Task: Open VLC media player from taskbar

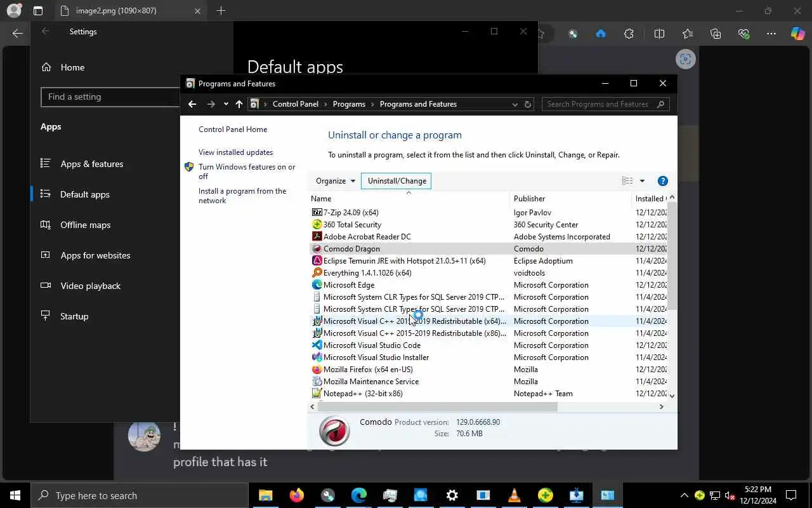Action: [514, 495]
